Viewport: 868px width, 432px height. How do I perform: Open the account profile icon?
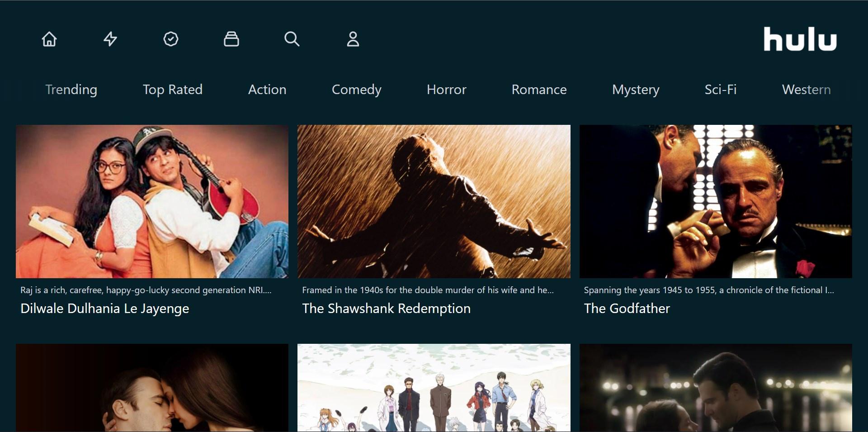pyautogui.click(x=353, y=39)
